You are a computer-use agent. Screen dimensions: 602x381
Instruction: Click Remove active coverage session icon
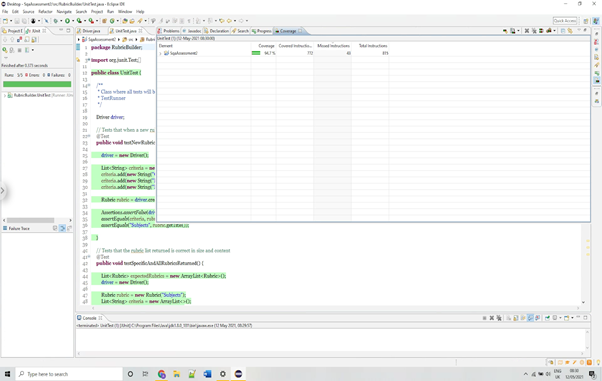(x=527, y=31)
